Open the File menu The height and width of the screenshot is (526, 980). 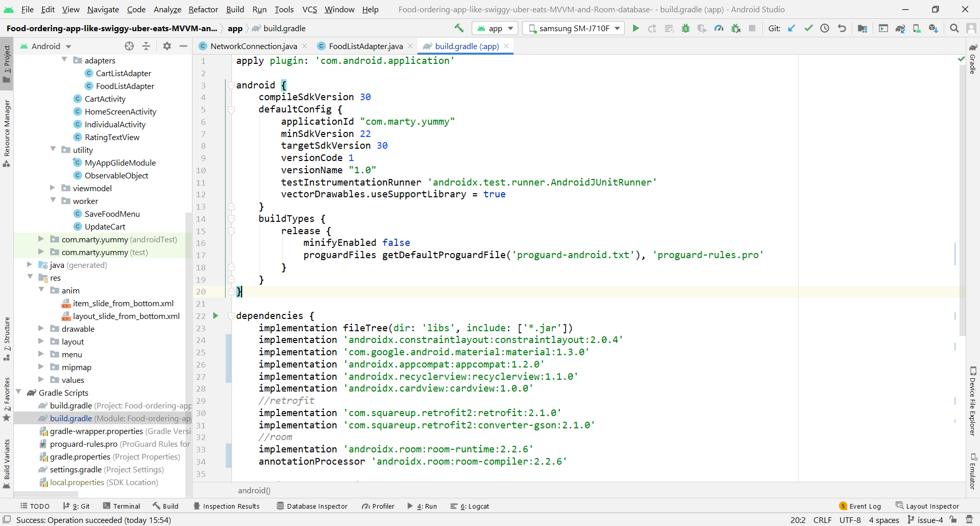tap(28, 9)
